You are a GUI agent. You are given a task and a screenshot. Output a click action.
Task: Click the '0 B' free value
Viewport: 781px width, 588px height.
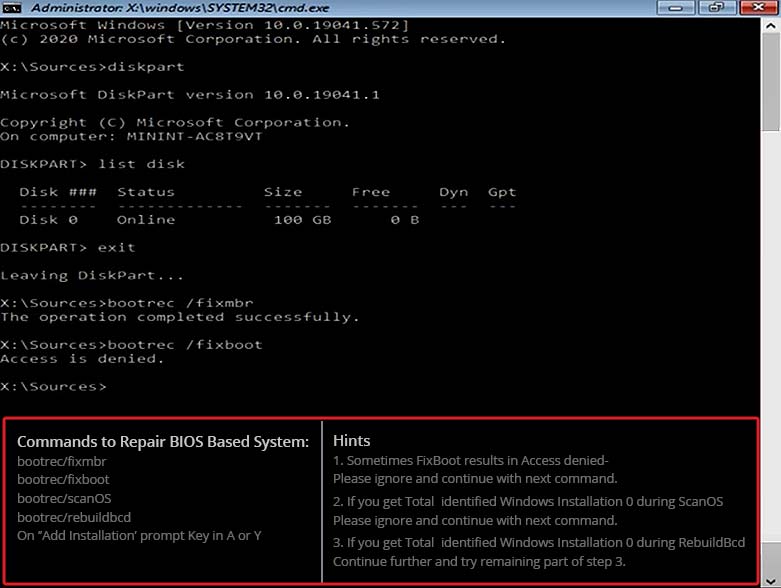click(405, 220)
